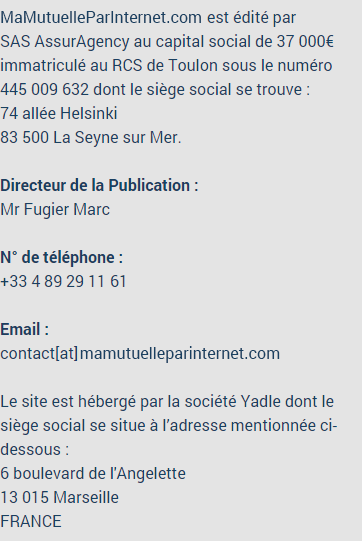Click the Le site est hébergé sentence
The height and width of the screenshot is (541, 362).
(167, 401)
